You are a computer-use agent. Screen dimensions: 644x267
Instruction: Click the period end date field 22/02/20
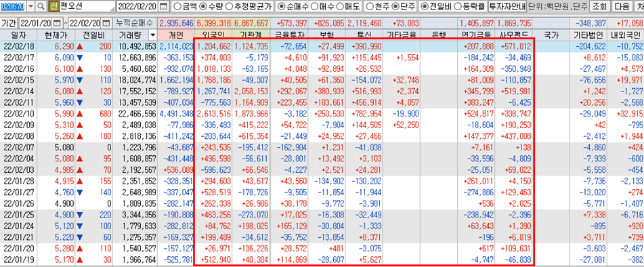[85, 24]
